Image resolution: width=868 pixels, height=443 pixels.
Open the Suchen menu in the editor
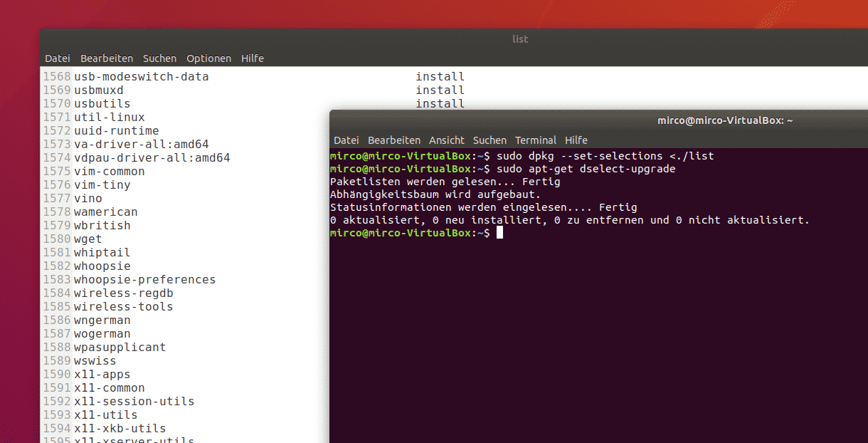159,58
